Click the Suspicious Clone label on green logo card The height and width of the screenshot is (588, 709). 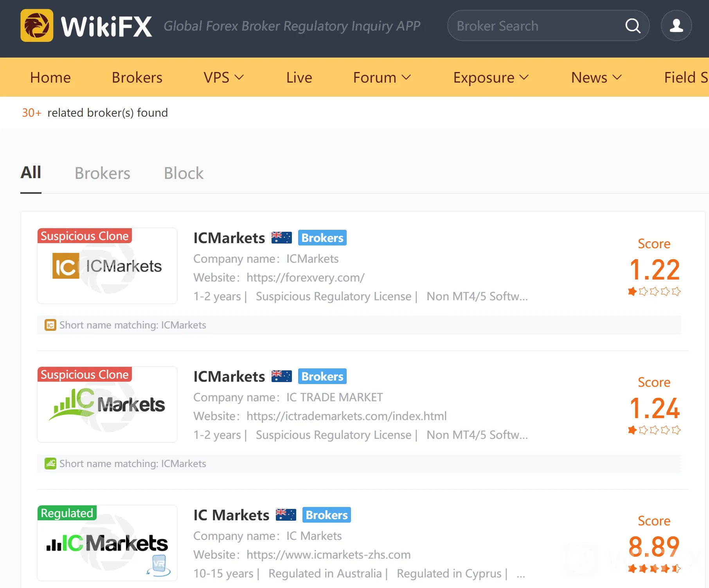click(85, 374)
